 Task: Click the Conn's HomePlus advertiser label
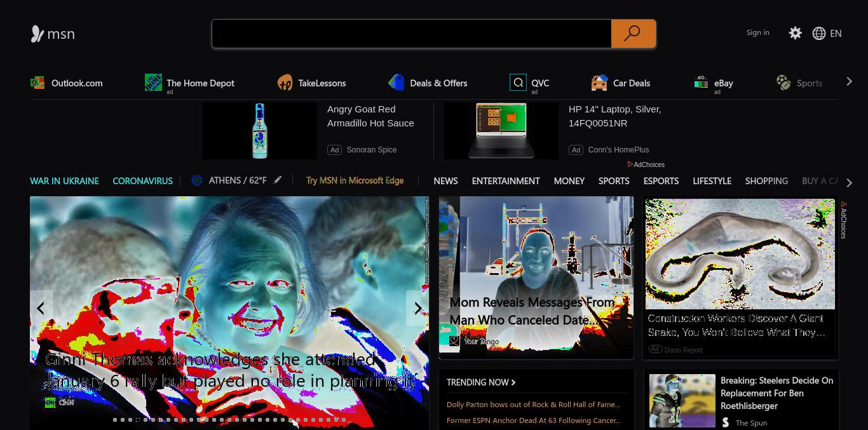click(618, 150)
